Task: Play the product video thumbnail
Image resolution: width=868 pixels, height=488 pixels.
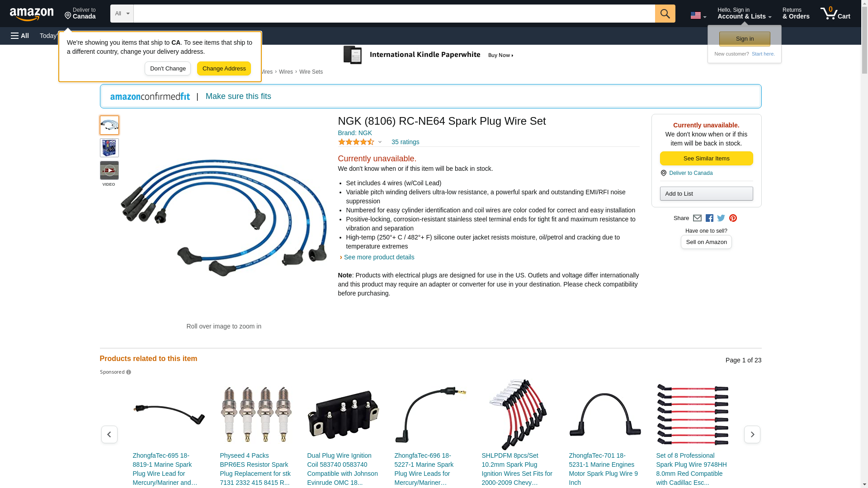Action: point(109,170)
